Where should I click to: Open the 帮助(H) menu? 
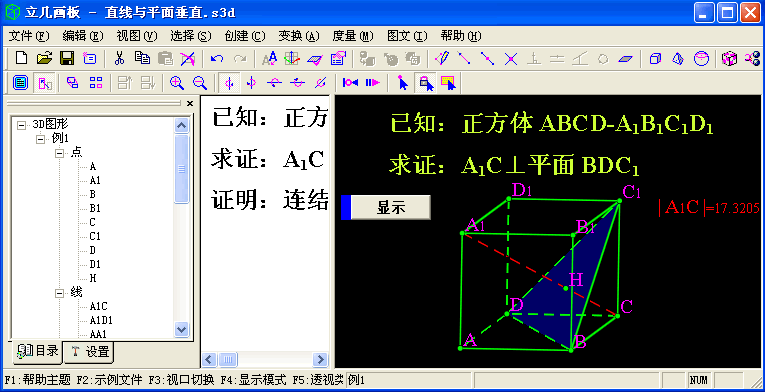point(461,36)
